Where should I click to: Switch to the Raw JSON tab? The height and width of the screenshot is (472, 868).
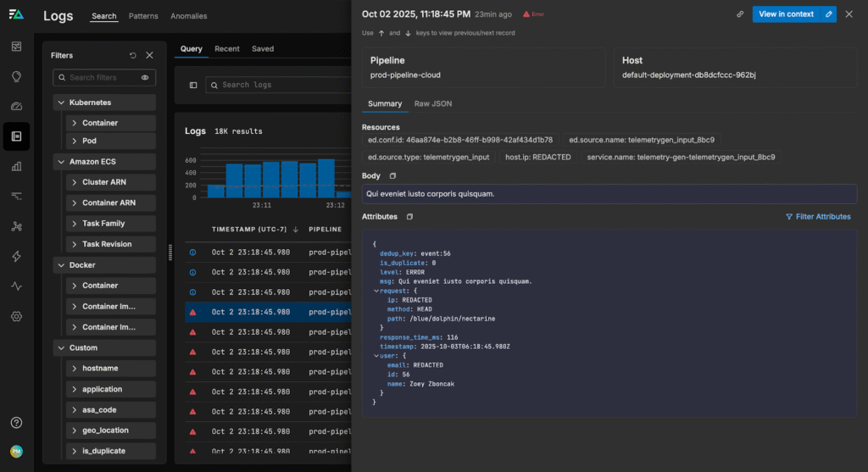click(432, 104)
